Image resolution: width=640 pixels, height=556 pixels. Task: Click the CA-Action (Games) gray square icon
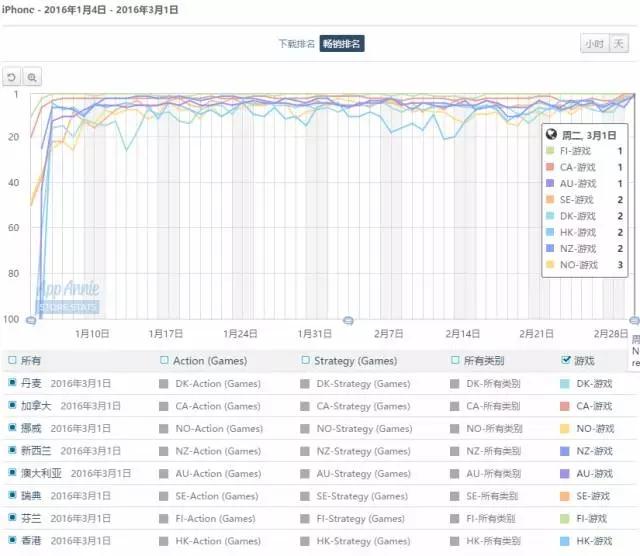[164, 406]
